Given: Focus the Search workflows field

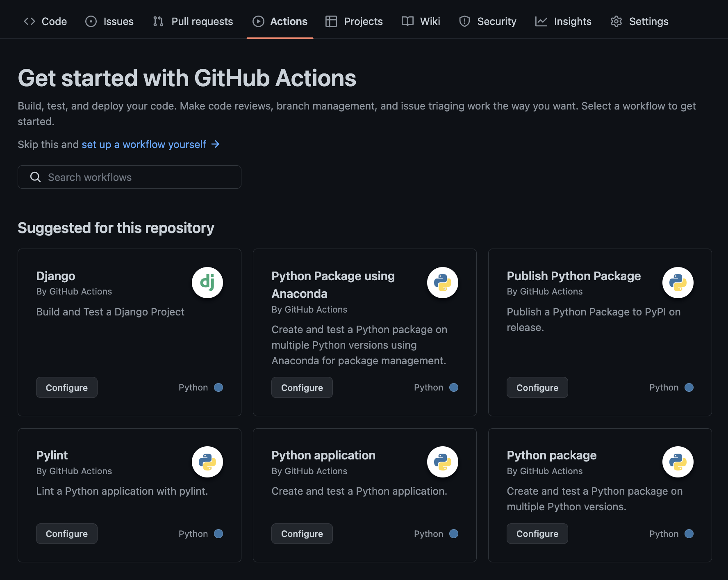Looking at the screenshot, I should coord(130,177).
